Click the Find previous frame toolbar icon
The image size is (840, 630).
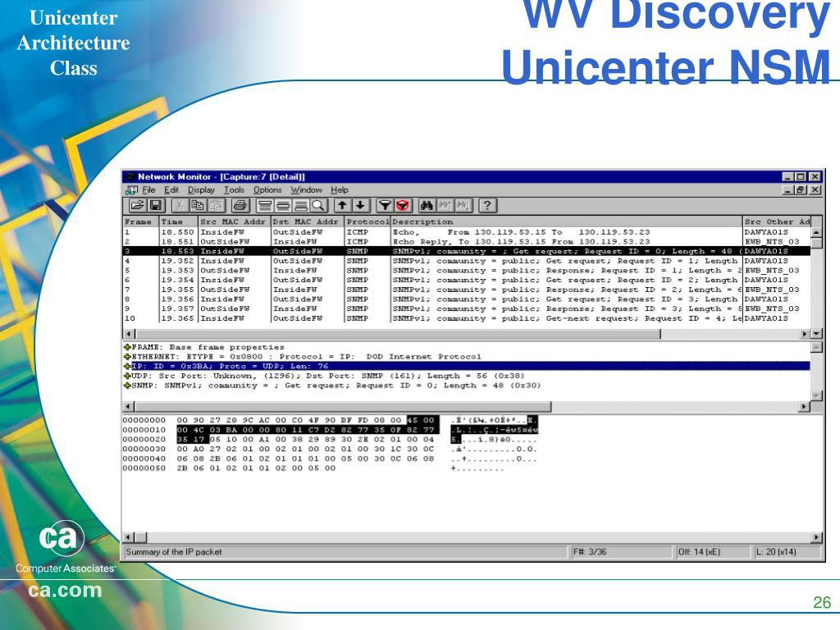pos(445,206)
